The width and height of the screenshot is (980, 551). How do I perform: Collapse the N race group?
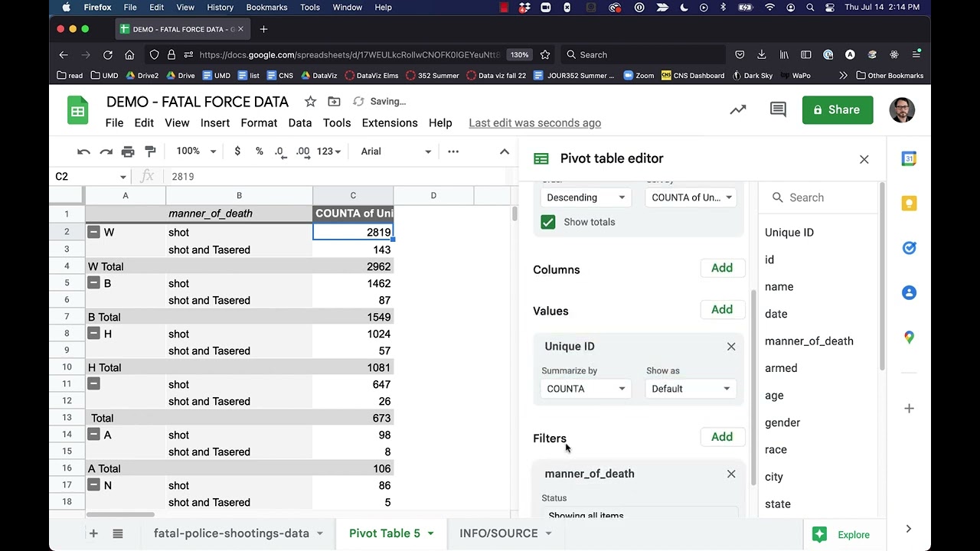tap(93, 485)
